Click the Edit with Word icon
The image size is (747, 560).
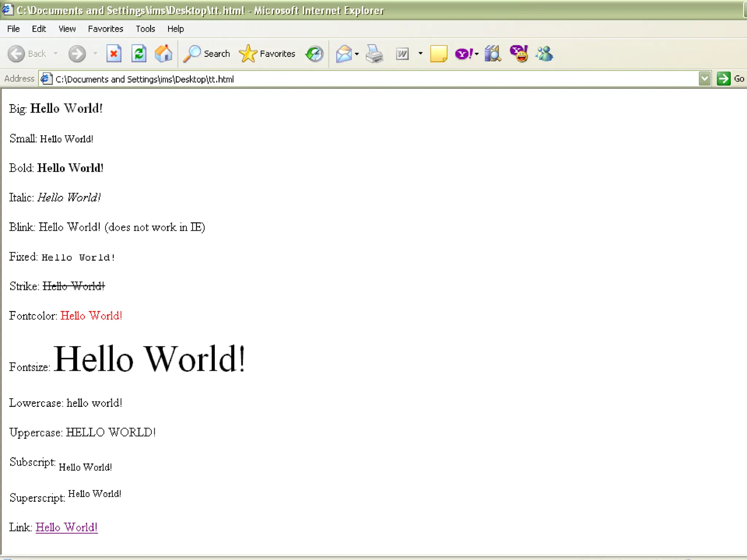[x=402, y=54]
